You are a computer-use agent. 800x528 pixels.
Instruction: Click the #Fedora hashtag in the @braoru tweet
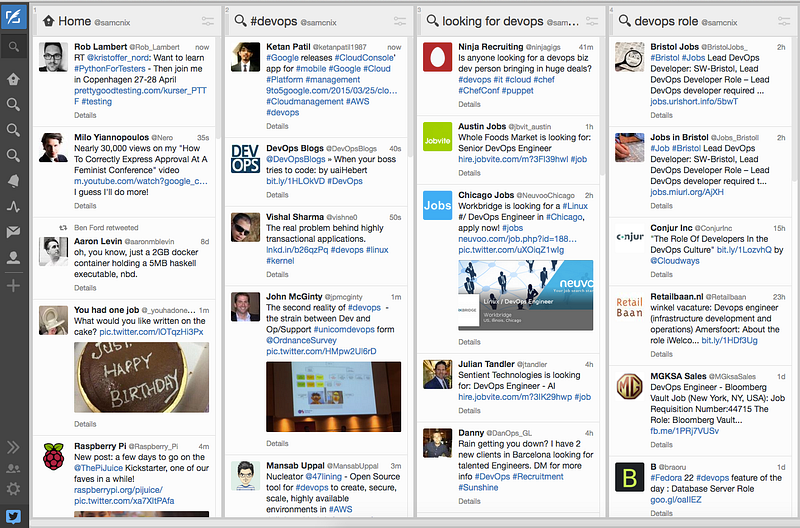click(666, 478)
